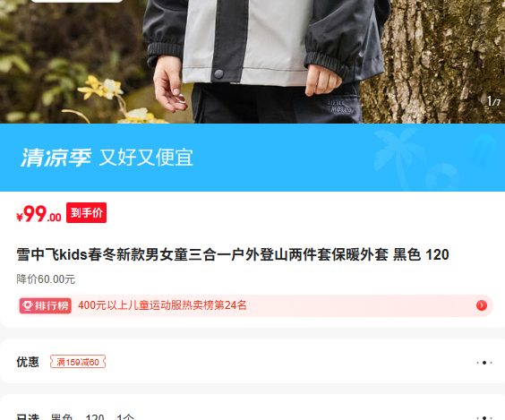Click the 优惠 row label
This screenshot has width=505, height=420.
coord(28,362)
